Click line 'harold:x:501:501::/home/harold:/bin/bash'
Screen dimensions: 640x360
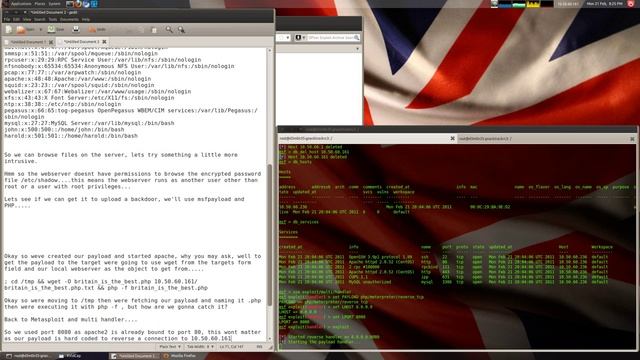pyautogui.click(x=71, y=136)
